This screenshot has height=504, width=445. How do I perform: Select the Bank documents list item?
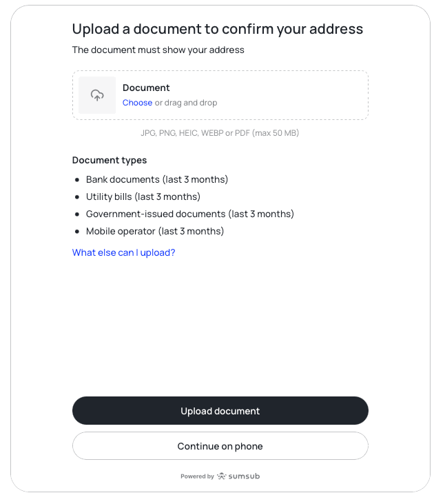coord(157,179)
